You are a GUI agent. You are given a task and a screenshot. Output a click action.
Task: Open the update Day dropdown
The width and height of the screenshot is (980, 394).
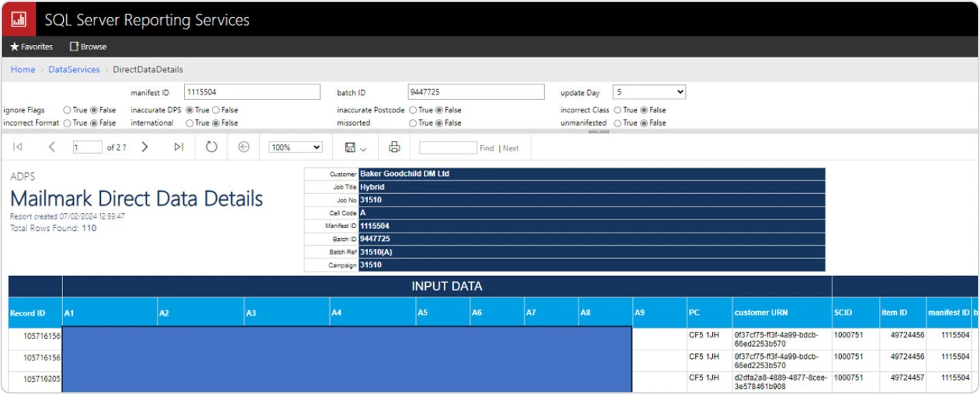[x=649, y=92]
